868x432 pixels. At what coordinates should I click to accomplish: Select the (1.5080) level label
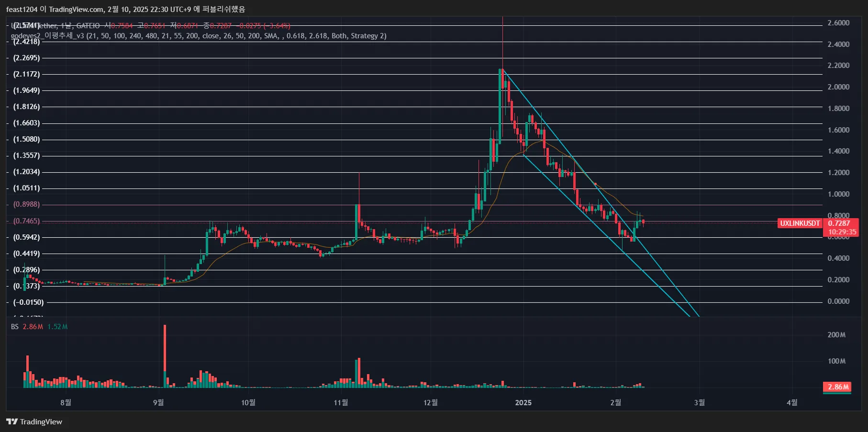coord(26,139)
